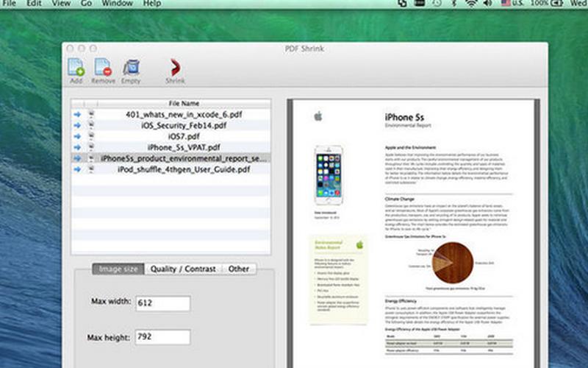Image resolution: width=588 pixels, height=368 pixels.
Task: Click blue arrow beside iPhone5s_product_environmental_report
Action: coord(77,158)
